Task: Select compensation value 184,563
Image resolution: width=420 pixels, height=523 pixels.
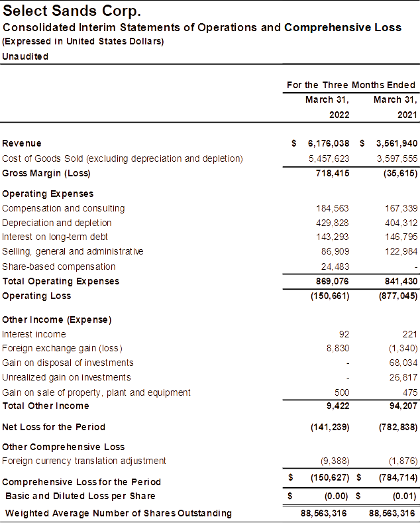Action: click(333, 208)
